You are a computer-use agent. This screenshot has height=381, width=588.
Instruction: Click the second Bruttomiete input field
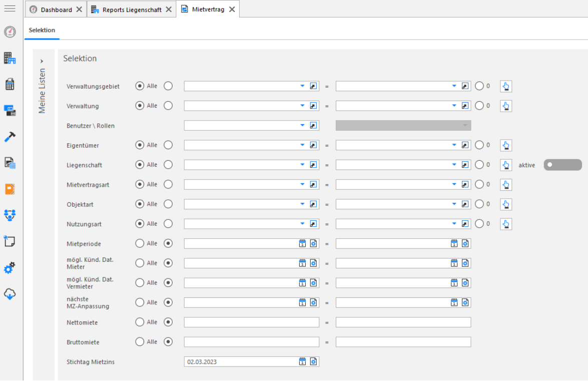[x=403, y=342]
